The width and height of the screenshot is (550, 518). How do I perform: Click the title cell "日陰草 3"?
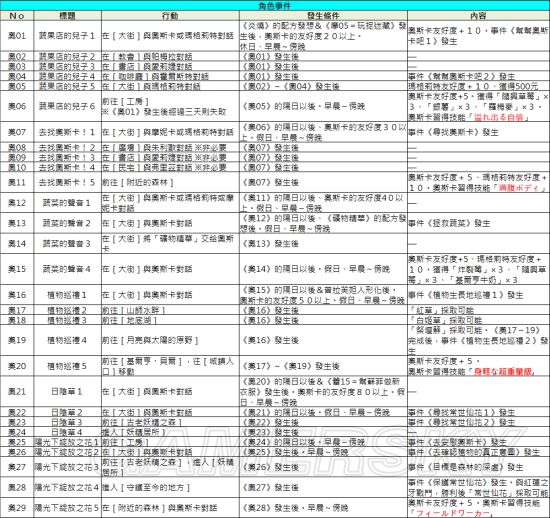click(x=67, y=422)
